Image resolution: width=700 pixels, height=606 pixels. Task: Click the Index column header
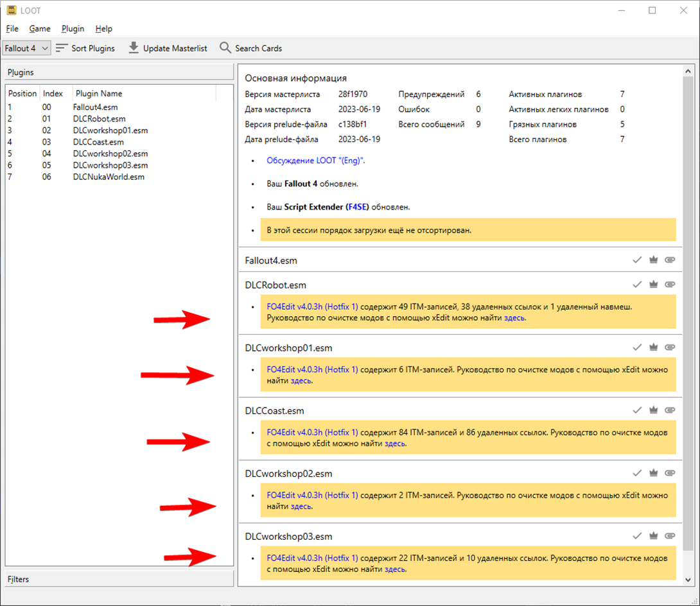tap(56, 93)
